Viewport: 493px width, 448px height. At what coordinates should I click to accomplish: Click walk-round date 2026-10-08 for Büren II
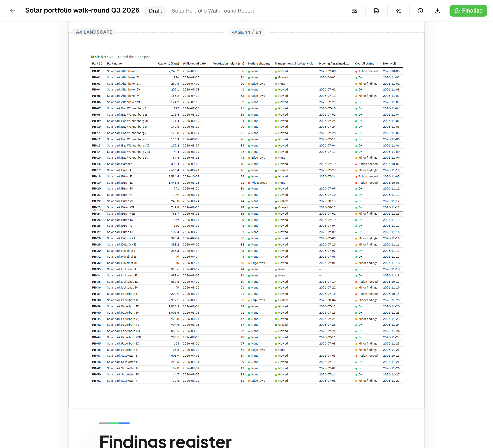tap(191, 176)
